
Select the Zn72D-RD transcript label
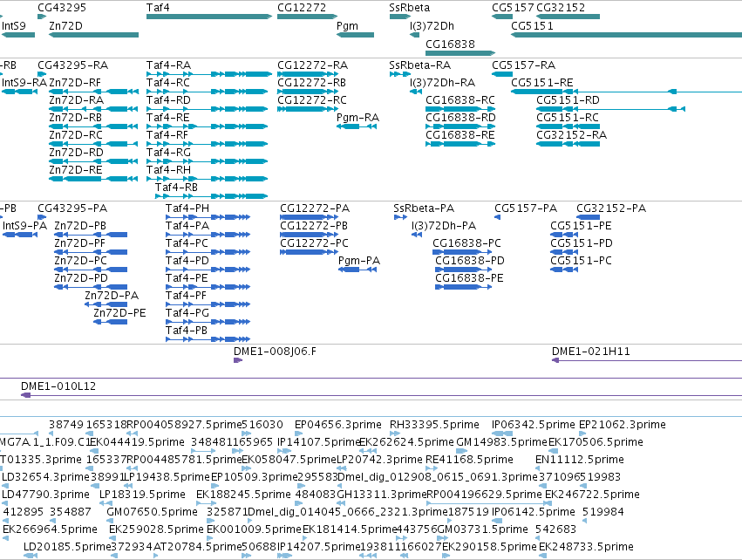(x=76, y=153)
